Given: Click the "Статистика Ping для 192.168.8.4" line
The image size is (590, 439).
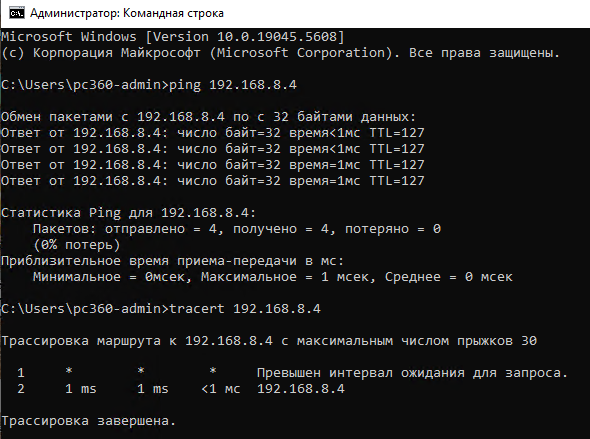Looking at the screenshot, I should [x=129, y=213].
